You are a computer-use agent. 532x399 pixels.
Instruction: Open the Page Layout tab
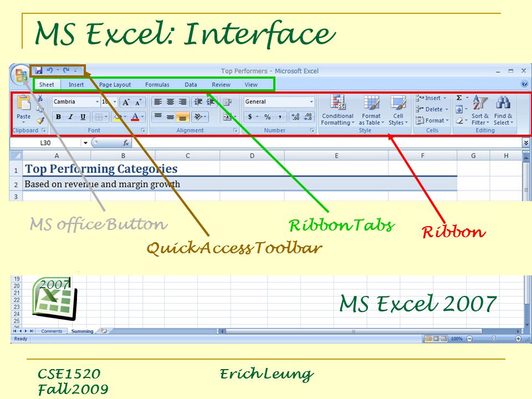coord(115,84)
